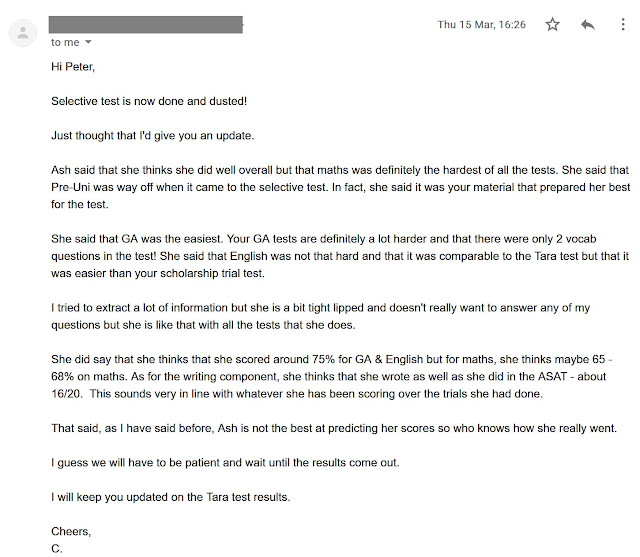Star this email message
The image size is (640, 557).
(x=553, y=24)
